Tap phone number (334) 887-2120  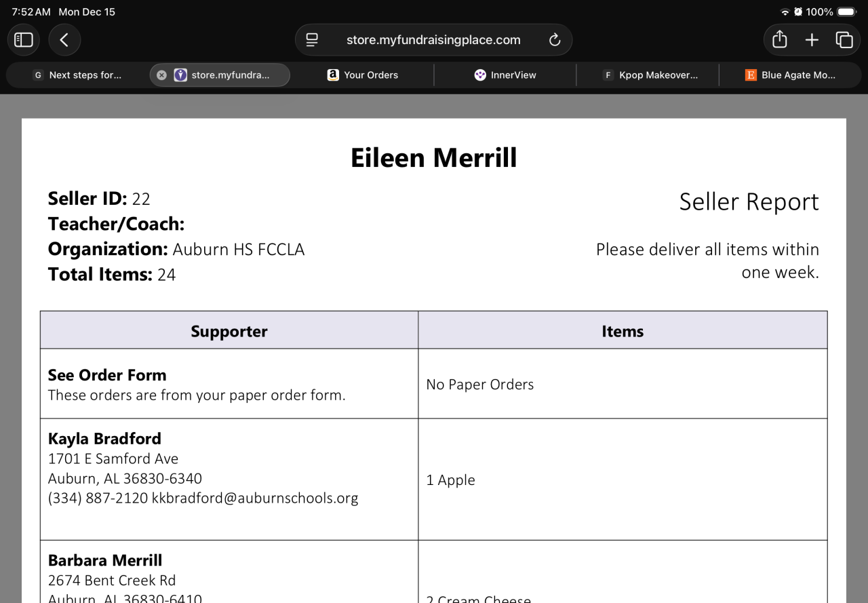[x=98, y=499]
